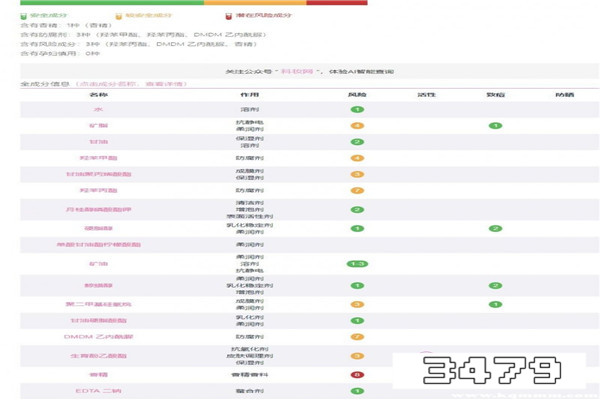Click the orange legend icon at top
Viewport: 600px width, 400px height.
pos(118,17)
